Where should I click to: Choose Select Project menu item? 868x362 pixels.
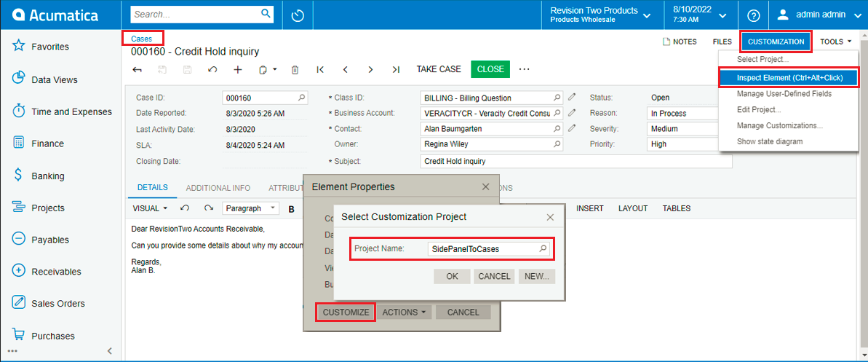763,59
